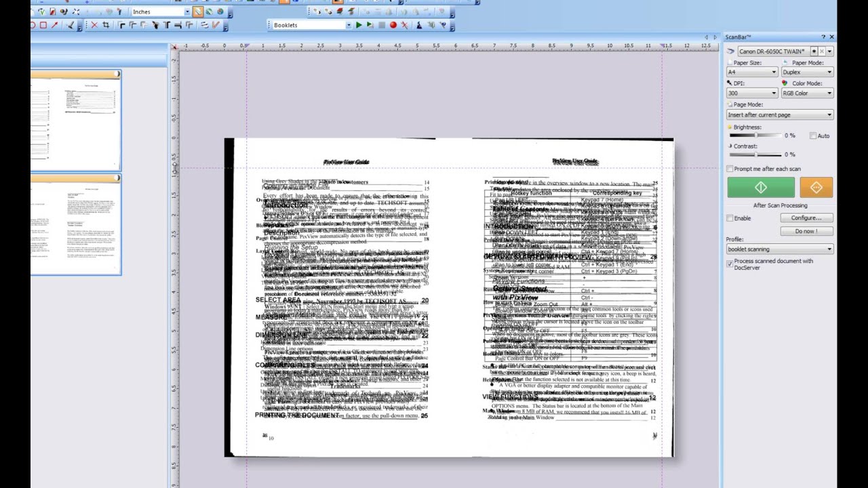Select the red diagonal line tool

click(x=54, y=25)
